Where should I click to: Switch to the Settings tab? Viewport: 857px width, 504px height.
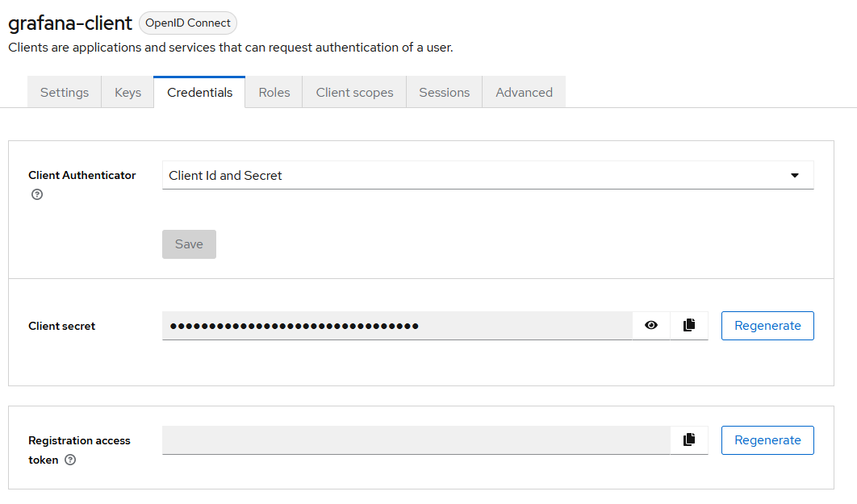[x=65, y=93]
